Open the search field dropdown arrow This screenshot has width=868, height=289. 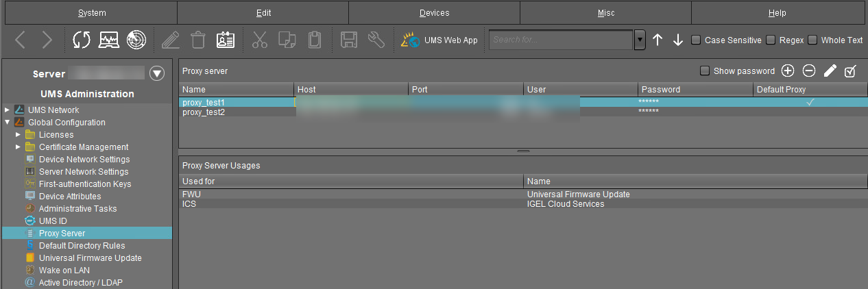tap(640, 40)
